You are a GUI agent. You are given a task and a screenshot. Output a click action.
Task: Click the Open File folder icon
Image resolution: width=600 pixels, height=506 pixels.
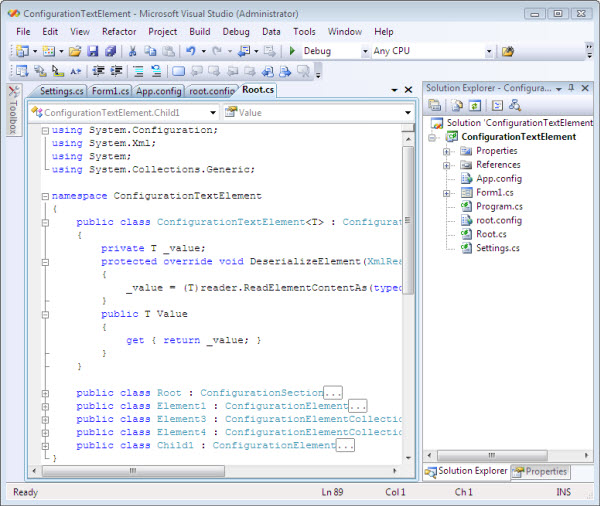tap(75, 51)
